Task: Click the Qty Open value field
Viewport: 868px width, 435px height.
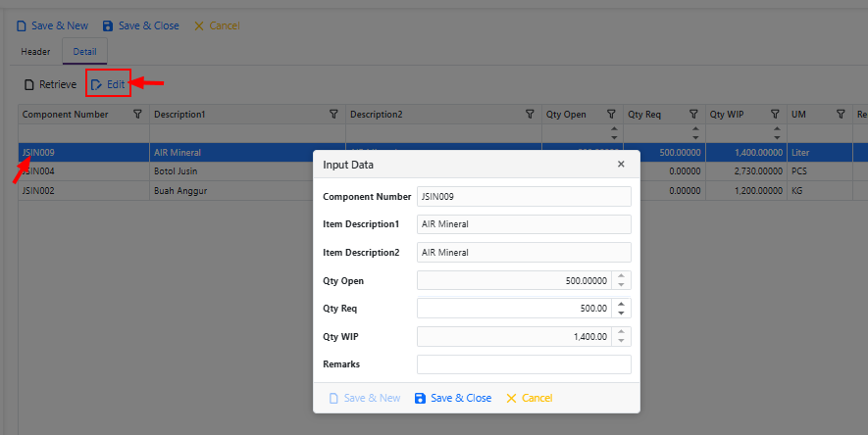Action: pyautogui.click(x=514, y=281)
